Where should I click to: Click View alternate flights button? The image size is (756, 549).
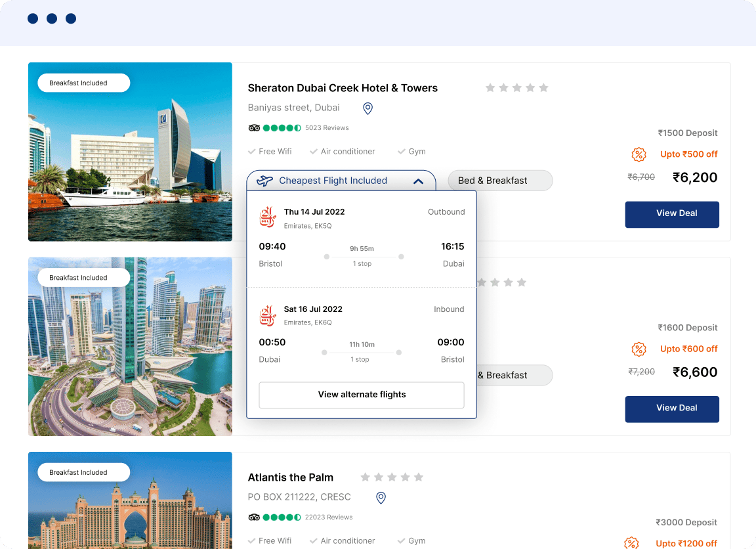click(362, 395)
